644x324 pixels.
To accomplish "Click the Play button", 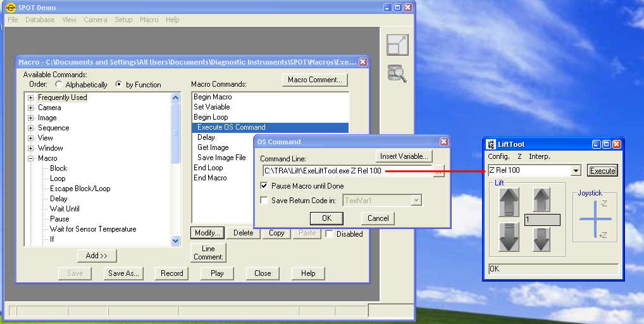I will pos(217,273).
